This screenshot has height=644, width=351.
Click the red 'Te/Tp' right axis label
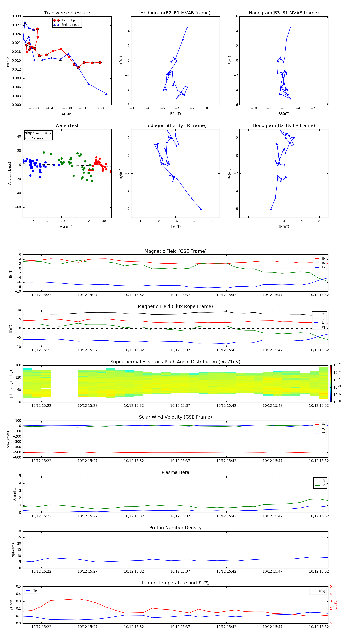(x=336, y=605)
